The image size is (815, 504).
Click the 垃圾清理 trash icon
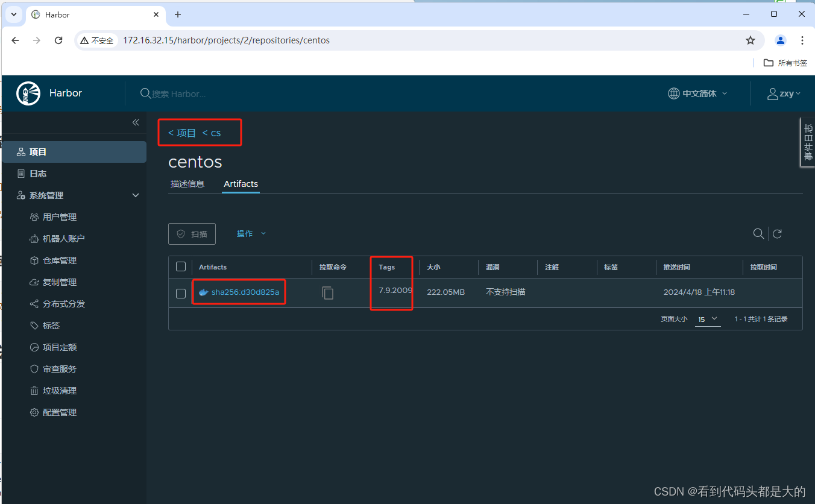click(x=34, y=391)
